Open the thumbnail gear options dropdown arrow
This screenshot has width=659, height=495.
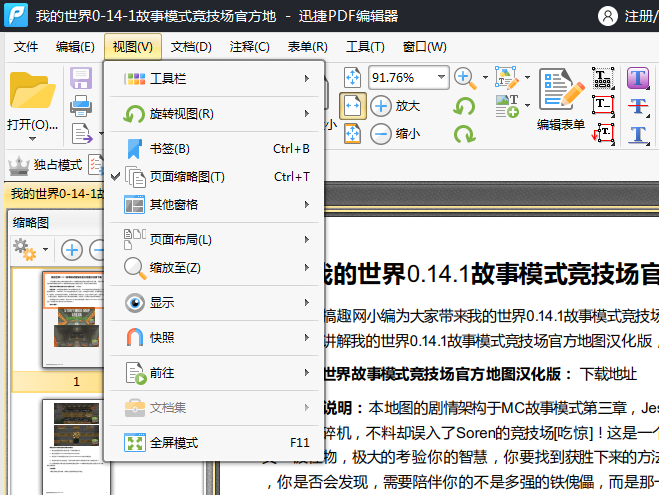45,250
